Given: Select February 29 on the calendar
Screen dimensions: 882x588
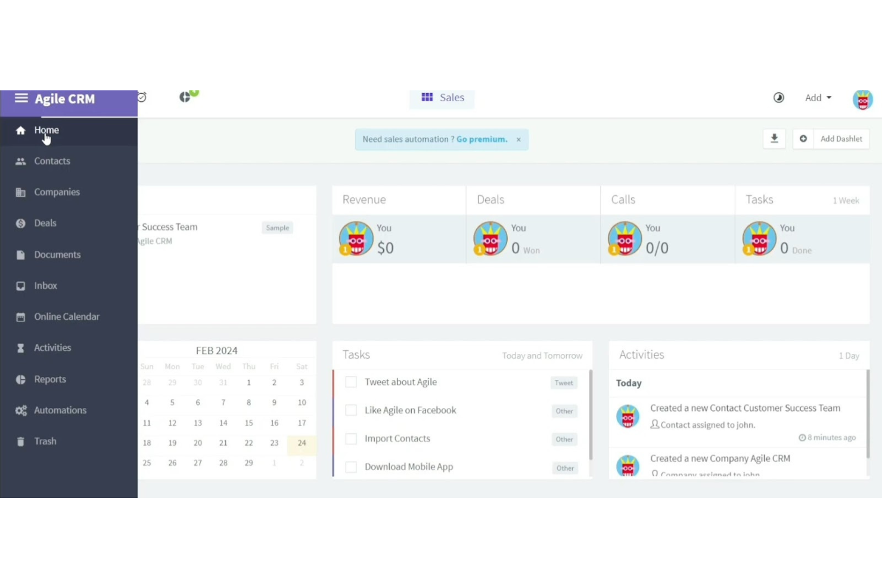Looking at the screenshot, I should pos(249,463).
